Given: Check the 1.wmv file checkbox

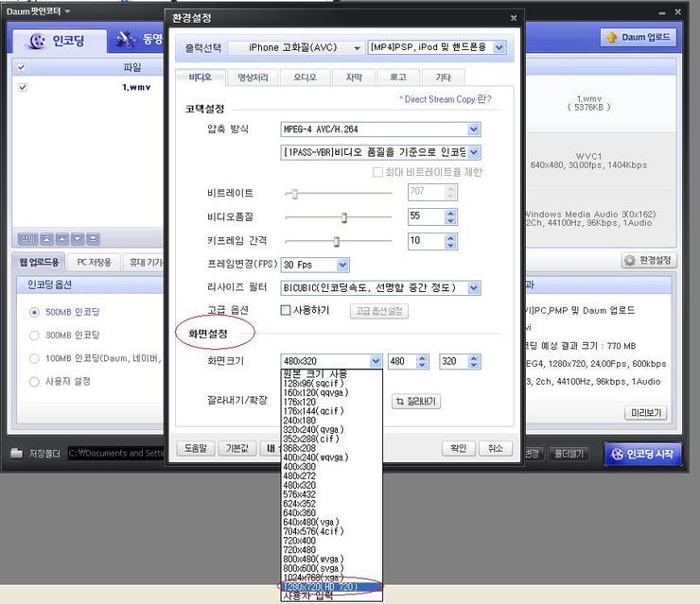Looking at the screenshot, I should tap(23, 87).
